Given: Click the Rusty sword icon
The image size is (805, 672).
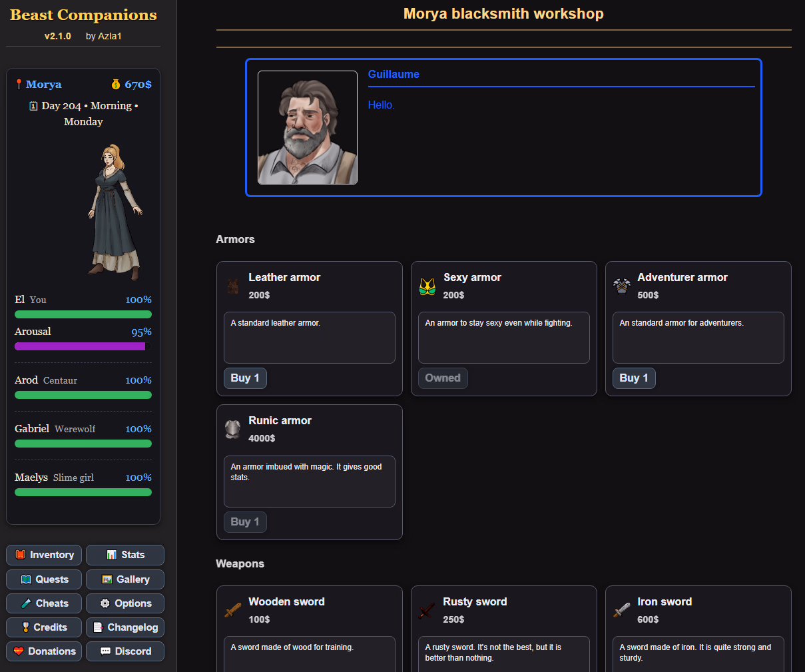Looking at the screenshot, I should point(427,610).
